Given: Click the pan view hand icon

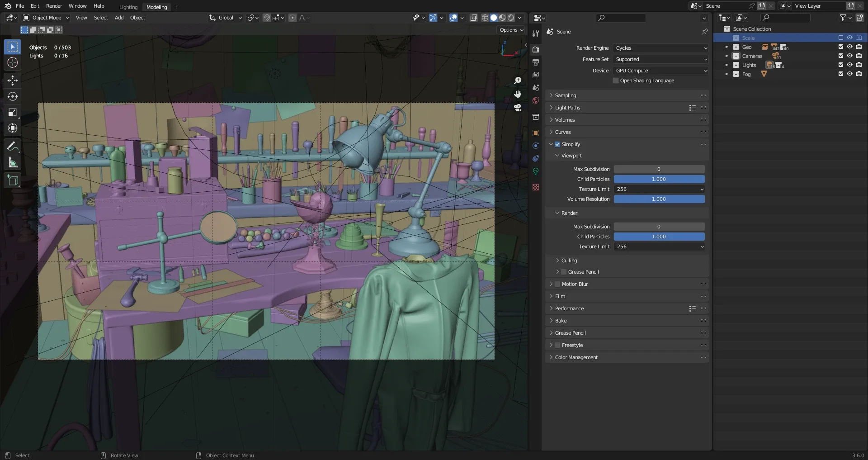Looking at the screenshot, I should [518, 94].
